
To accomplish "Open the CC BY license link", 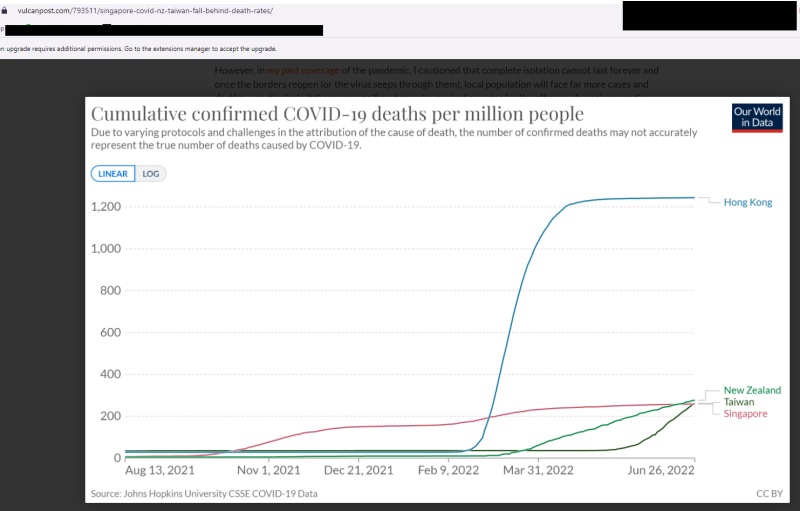I will (768, 494).
